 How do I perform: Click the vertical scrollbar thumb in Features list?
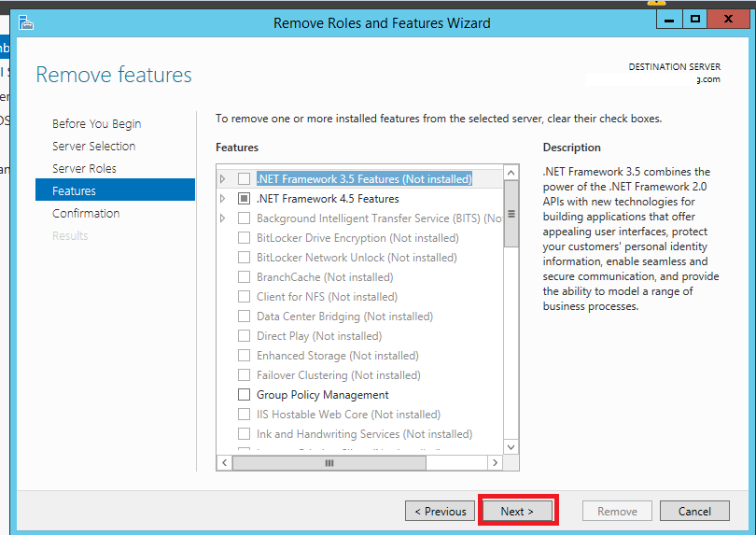(511, 214)
